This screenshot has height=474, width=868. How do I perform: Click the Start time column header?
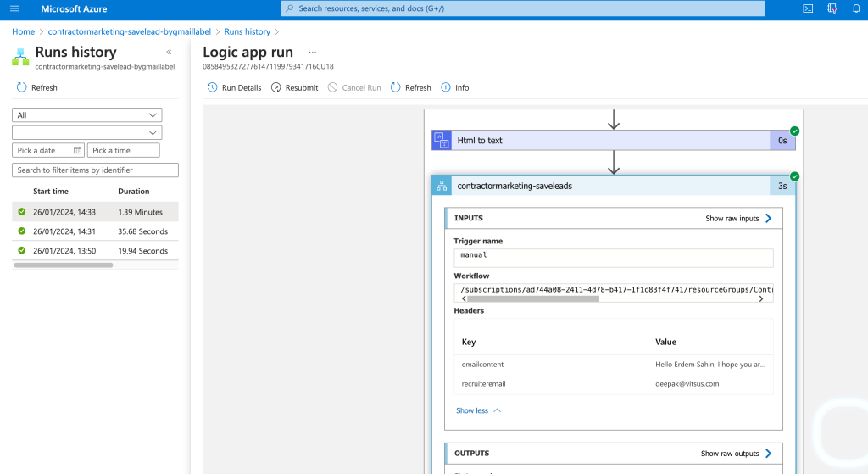(51, 191)
